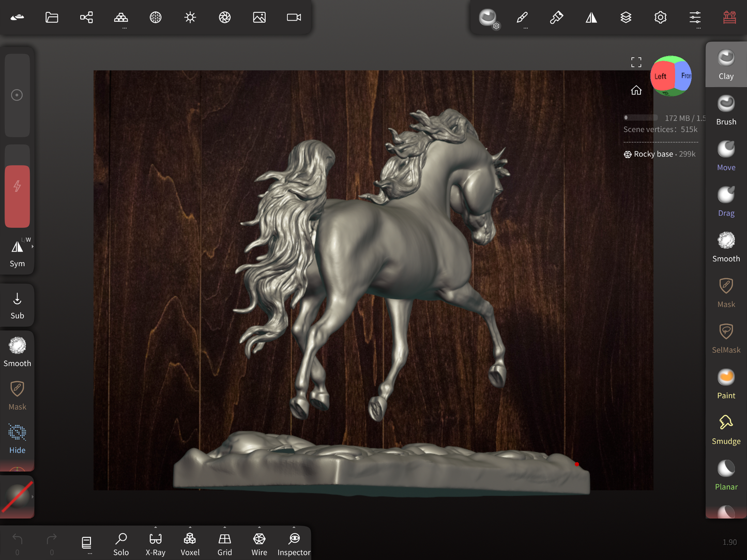Image resolution: width=747 pixels, height=560 pixels.
Task: Toggle X-Ray mode
Action: (x=155, y=544)
